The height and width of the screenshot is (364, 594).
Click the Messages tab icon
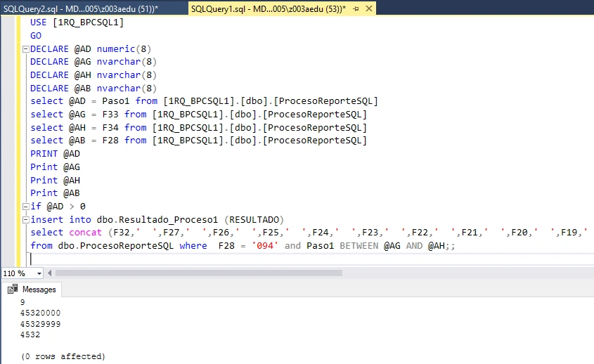[13, 290]
